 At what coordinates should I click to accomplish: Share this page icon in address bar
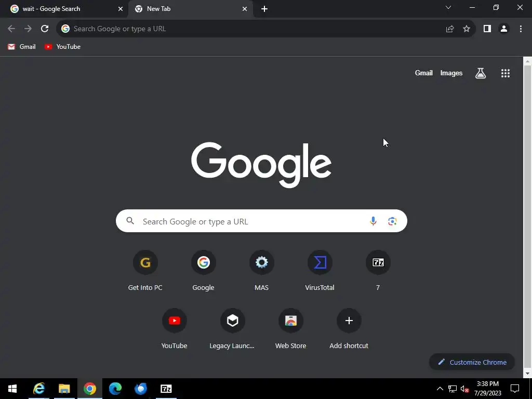[450, 29]
